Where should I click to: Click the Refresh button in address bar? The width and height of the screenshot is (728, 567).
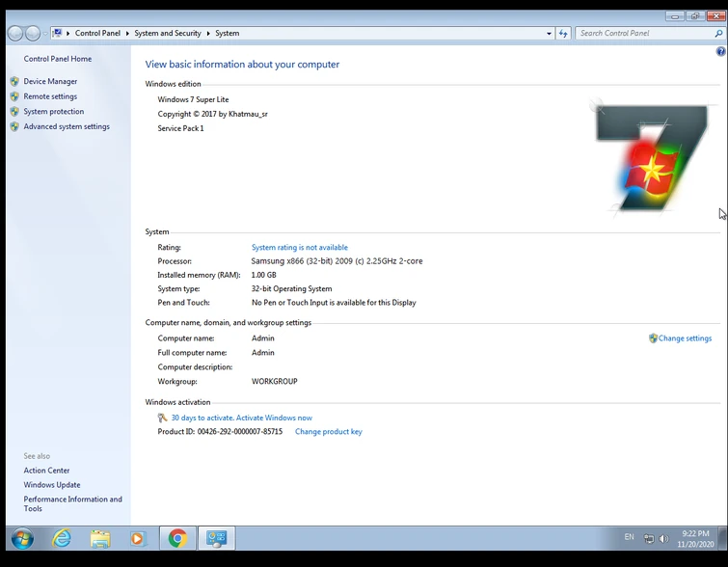pos(563,34)
